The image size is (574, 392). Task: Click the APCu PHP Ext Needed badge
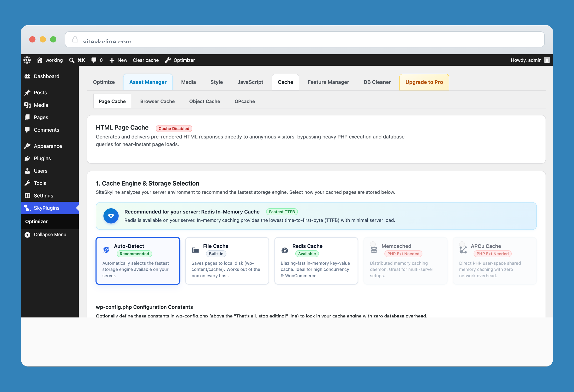[x=493, y=254]
